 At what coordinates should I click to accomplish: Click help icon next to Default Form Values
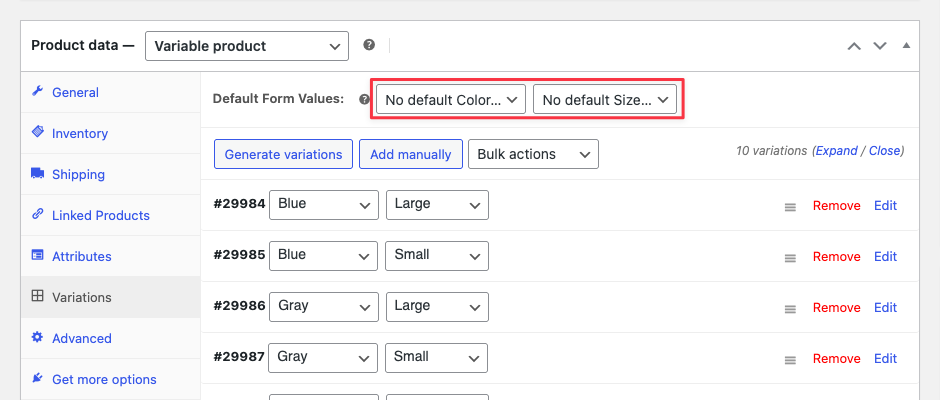click(364, 100)
